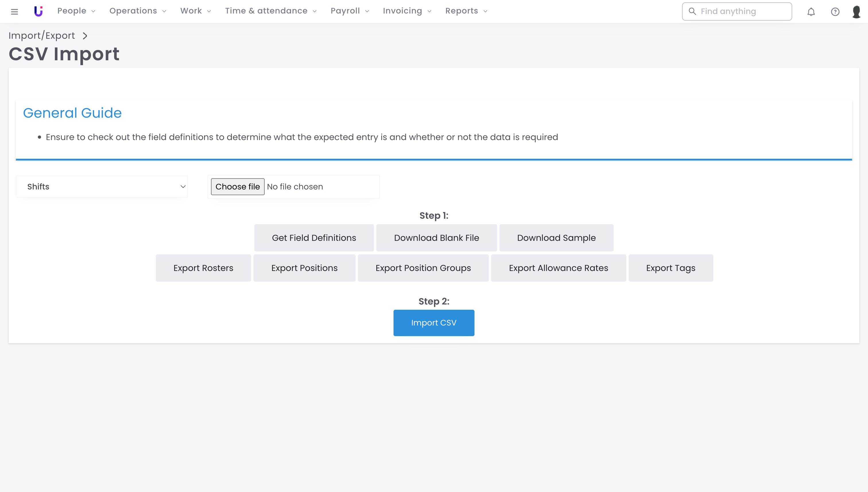Viewport: 868px width, 492px height.
Task: Open the hamburger sidebar menu
Action: 14,12
